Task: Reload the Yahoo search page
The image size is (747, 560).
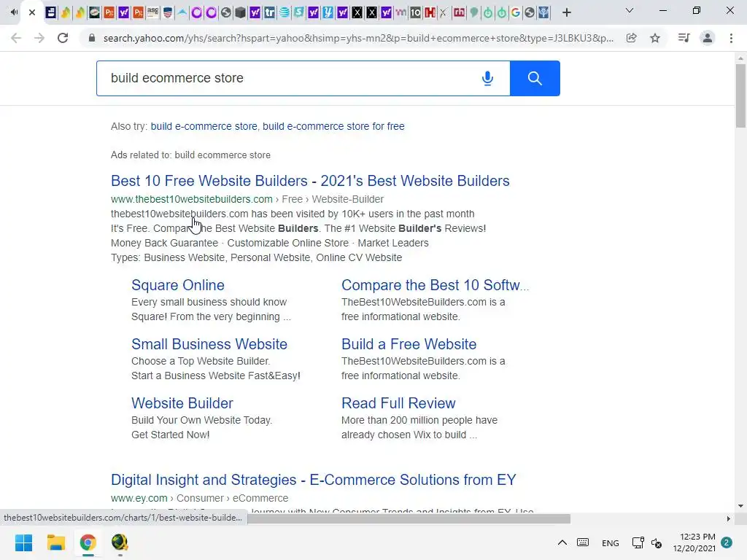Action: (63, 38)
